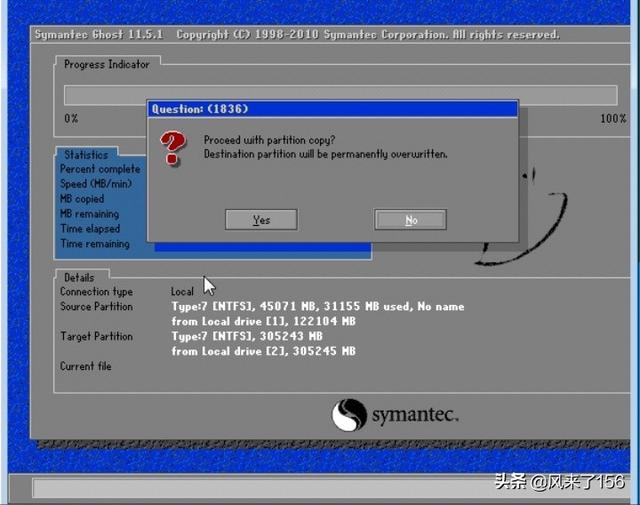Click 'from Local drive [2], 305245 MB'
Viewport: 640px width, 505px height.
coord(263,351)
